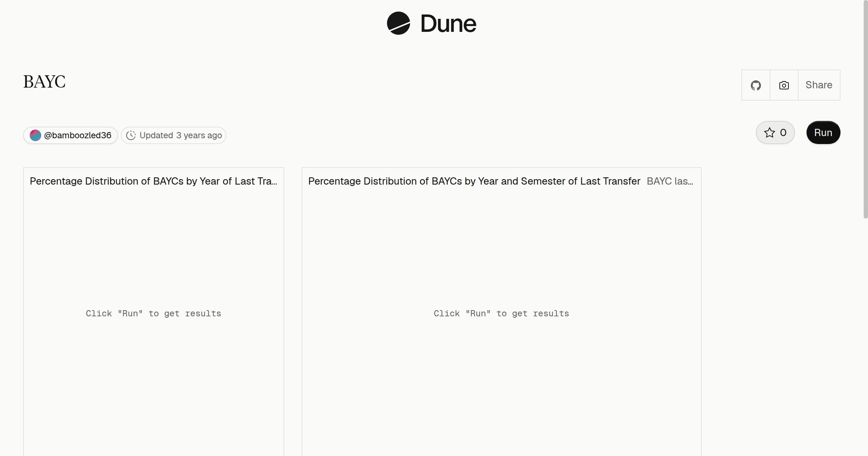
Task: Click the bamboozled36 avatar image
Action: pos(35,135)
